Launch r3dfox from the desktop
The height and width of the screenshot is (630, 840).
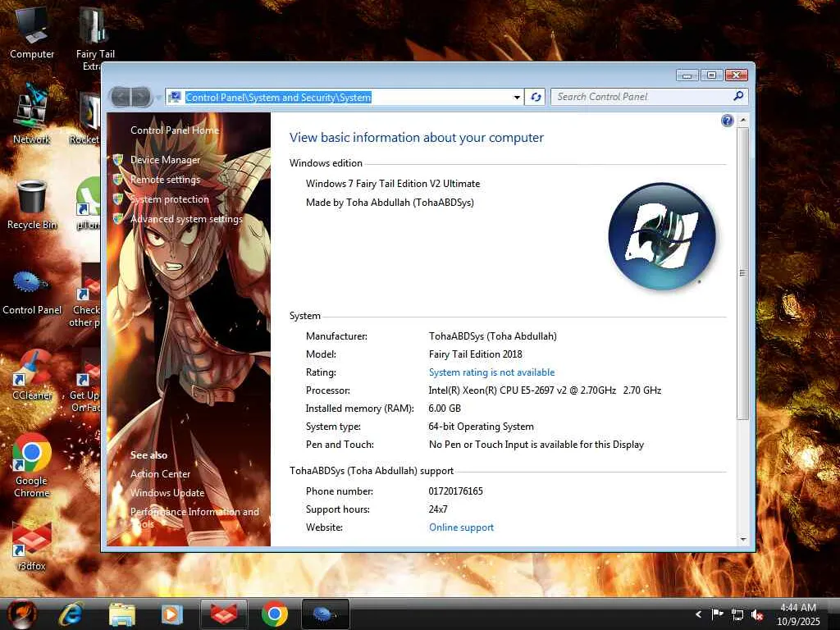tap(32, 546)
